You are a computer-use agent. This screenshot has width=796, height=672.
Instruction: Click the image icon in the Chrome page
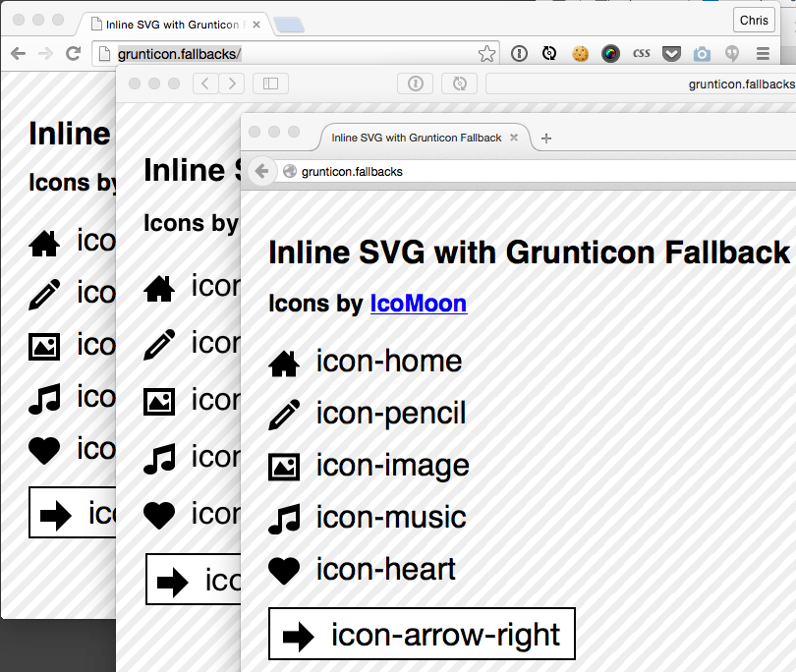point(44,347)
